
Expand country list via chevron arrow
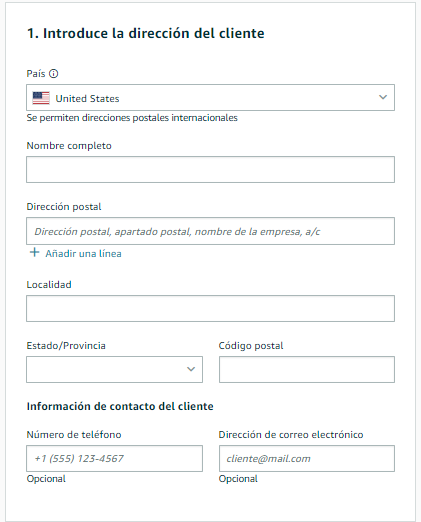[383, 97]
